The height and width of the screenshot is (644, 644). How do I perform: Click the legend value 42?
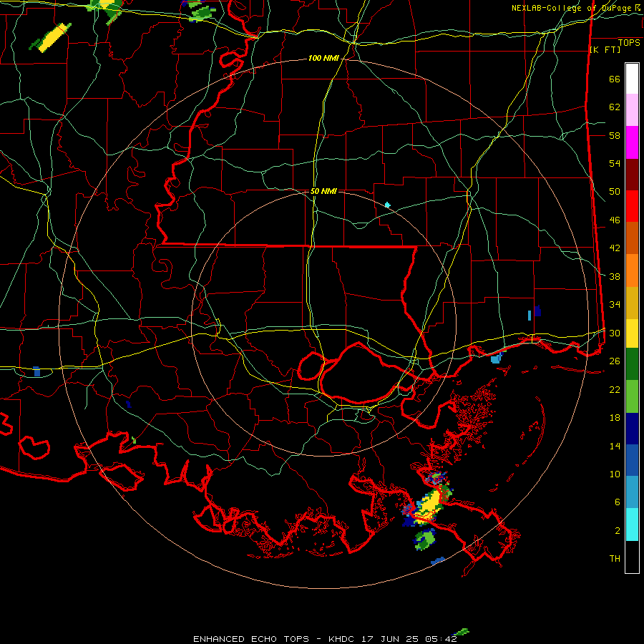pyautogui.click(x=615, y=248)
